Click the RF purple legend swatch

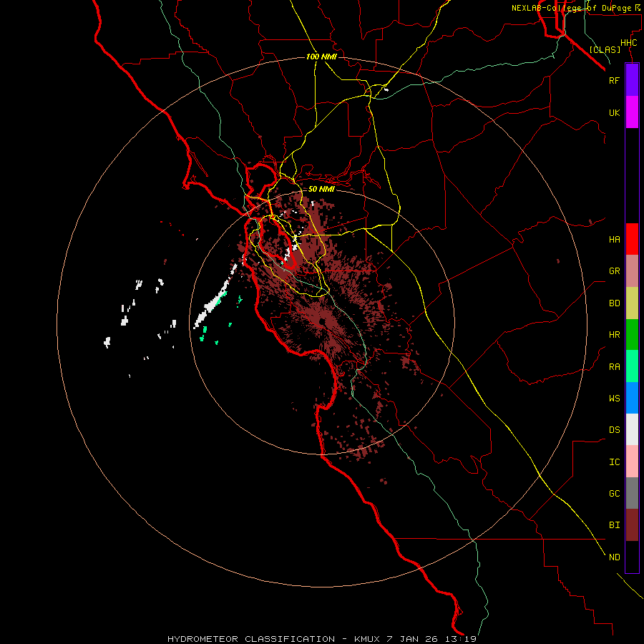(x=632, y=79)
